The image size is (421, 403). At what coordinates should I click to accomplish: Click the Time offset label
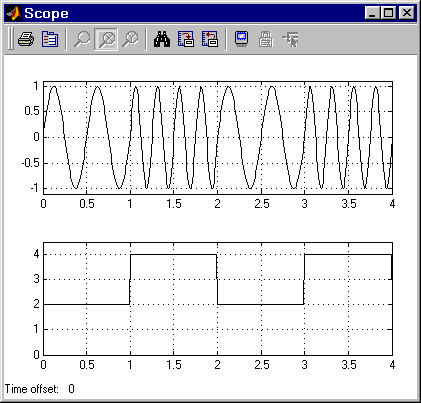32,389
